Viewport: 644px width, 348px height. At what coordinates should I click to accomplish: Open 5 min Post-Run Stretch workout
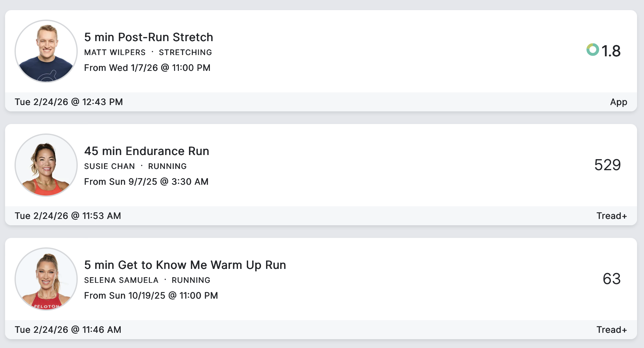149,37
